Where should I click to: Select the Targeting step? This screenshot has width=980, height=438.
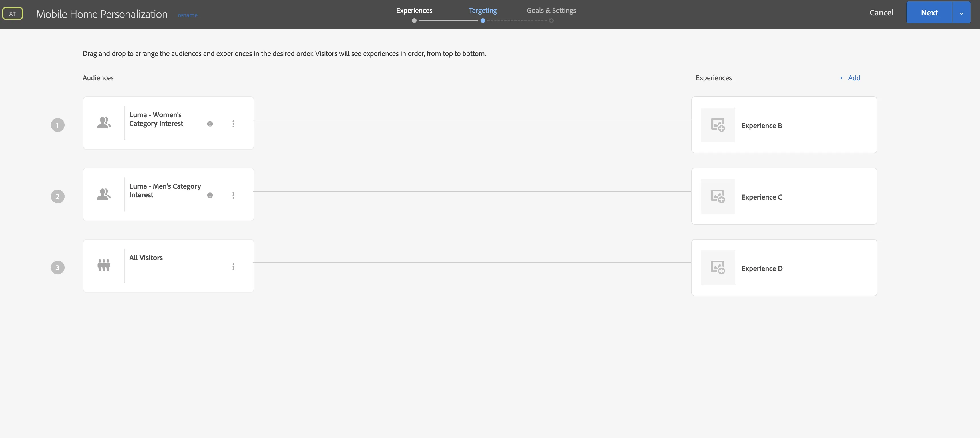[482, 10]
